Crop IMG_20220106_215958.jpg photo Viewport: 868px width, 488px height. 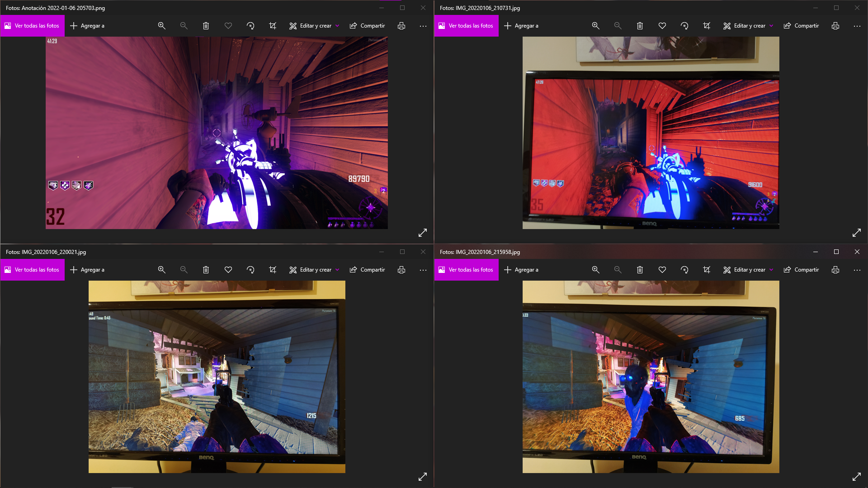(707, 270)
